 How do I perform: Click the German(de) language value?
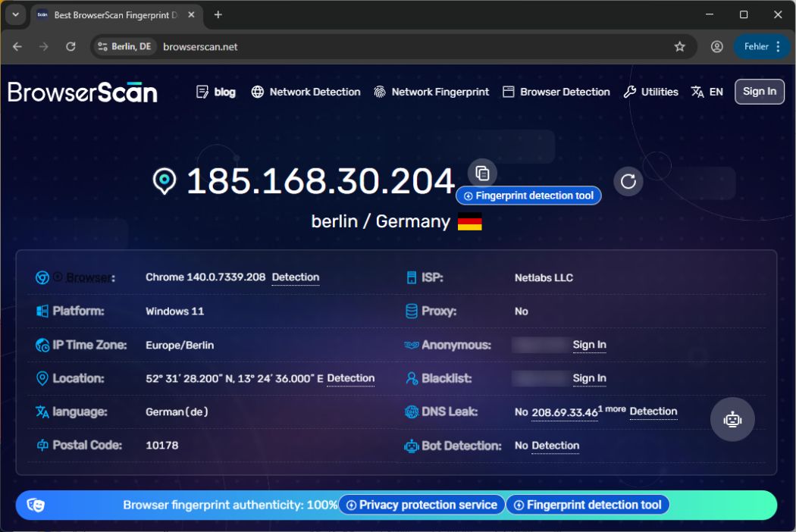(x=177, y=412)
